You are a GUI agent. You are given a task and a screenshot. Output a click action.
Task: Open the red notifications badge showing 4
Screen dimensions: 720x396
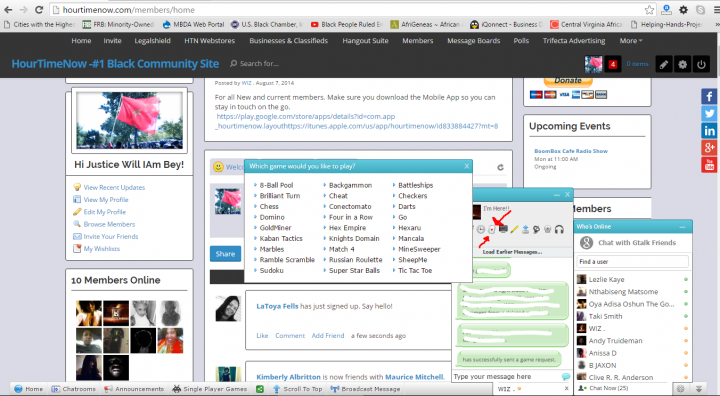[613, 64]
